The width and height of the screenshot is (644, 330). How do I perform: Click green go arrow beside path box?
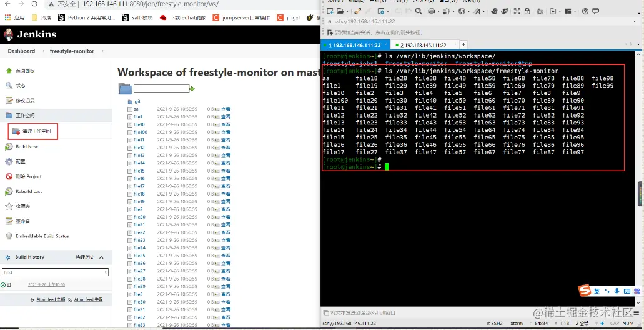pos(192,89)
